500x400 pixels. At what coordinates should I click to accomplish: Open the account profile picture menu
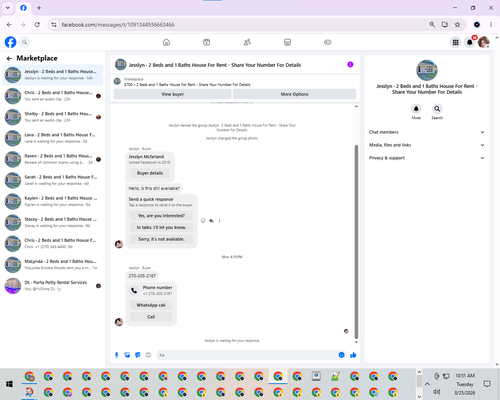pos(484,42)
